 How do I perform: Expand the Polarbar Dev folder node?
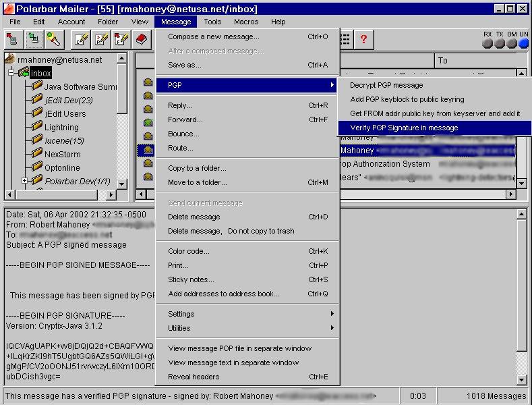pos(25,181)
